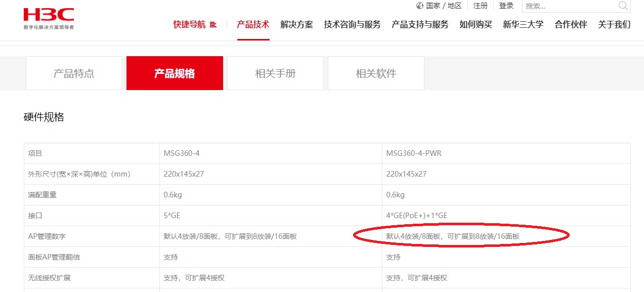Click the 硬件规格 heading
The image size is (644, 292).
(44, 117)
